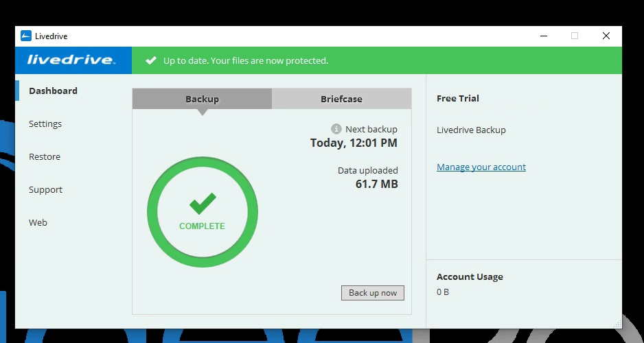Viewport: 644px width, 343px height.
Task: Follow the Manage your account link
Action: click(481, 167)
